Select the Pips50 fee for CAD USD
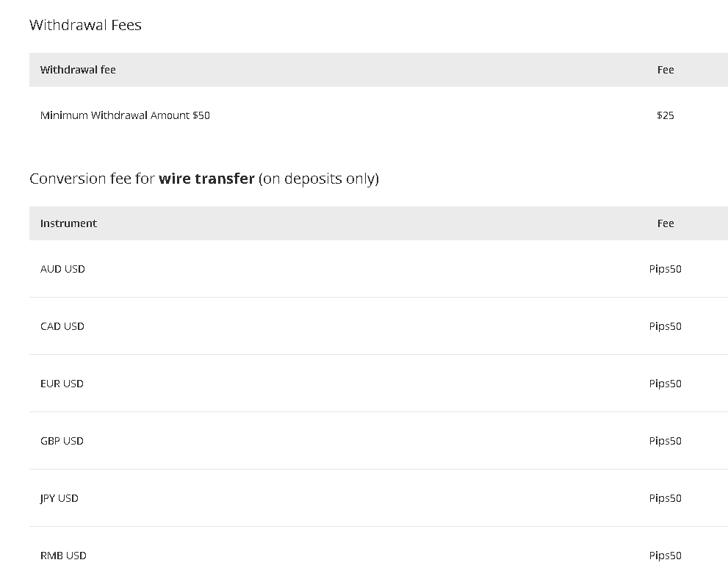728x582 pixels. 666,326
